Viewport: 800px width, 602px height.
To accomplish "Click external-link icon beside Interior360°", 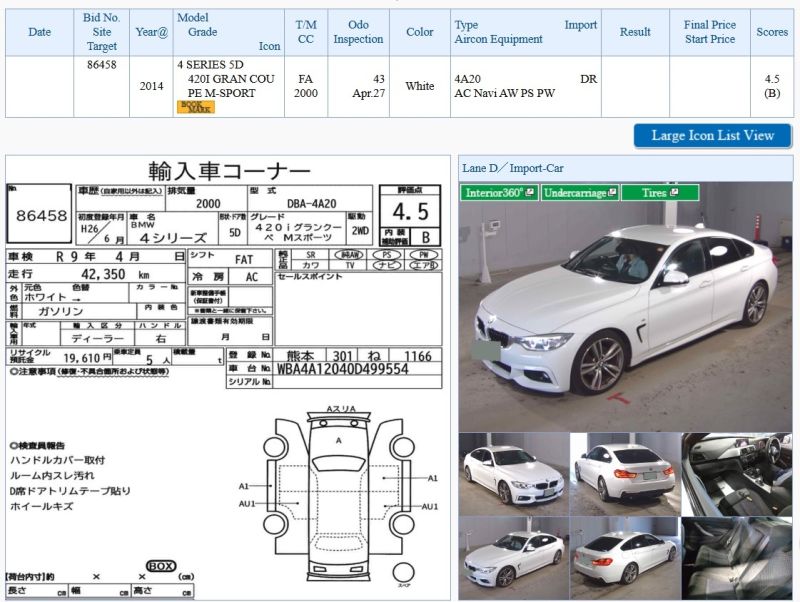I will click(x=530, y=192).
